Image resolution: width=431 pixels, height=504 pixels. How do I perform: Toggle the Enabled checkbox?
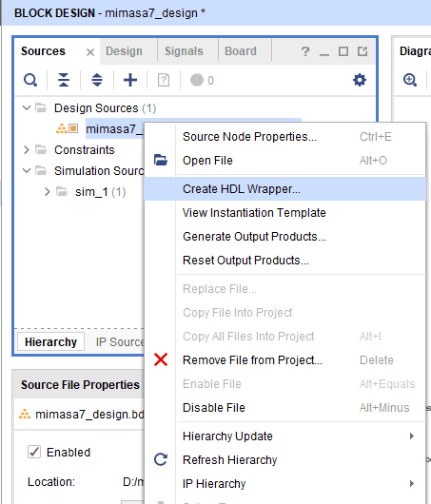pyautogui.click(x=34, y=452)
